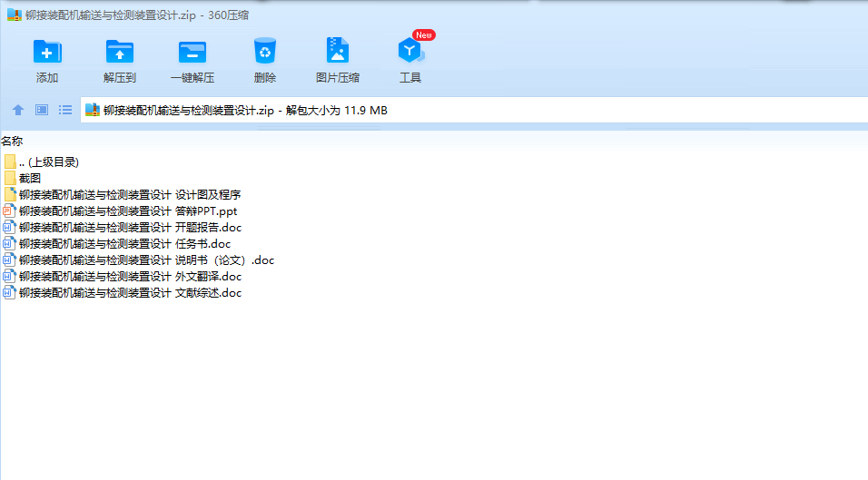868x480 pixels.
Task: Click the Word icon of 文献综述.doc
Action: click(x=9, y=292)
